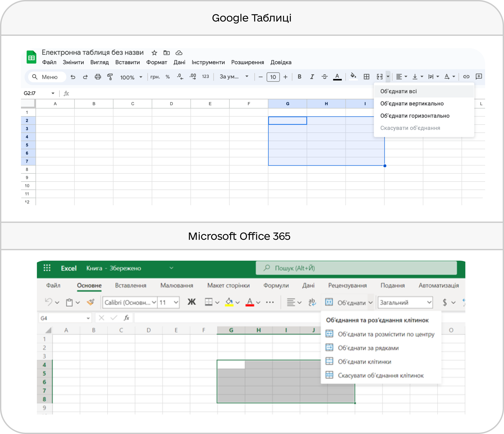Increase decimal places in Google Sheets

point(193,77)
